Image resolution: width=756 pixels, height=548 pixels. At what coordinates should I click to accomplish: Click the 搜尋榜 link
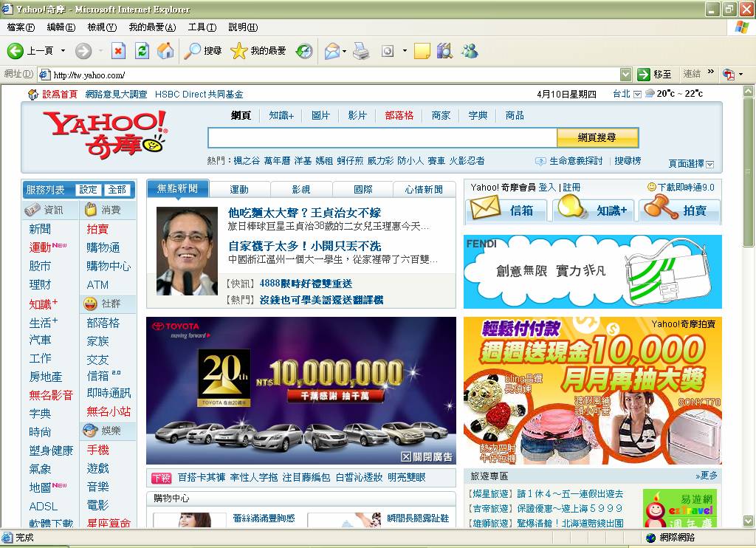(x=628, y=161)
